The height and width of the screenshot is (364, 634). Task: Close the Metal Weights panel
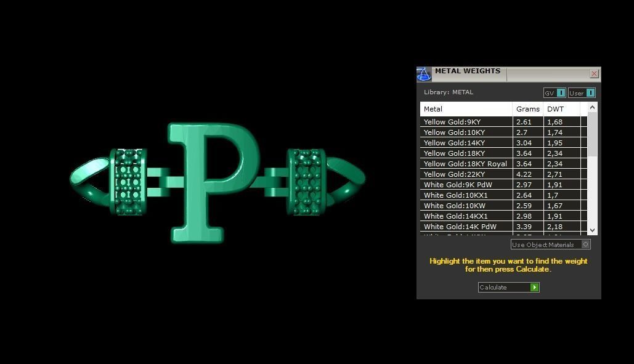tap(594, 73)
